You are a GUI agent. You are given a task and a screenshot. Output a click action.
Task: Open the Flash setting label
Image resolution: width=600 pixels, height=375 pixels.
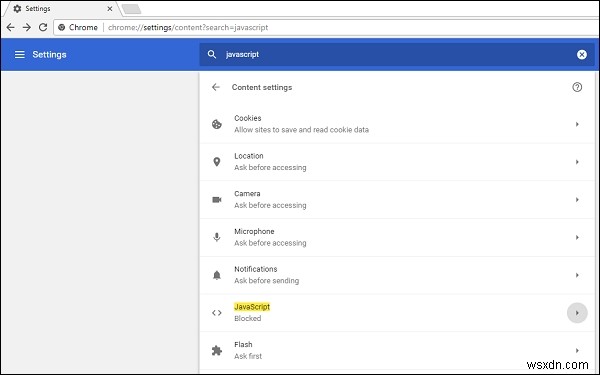[243, 344]
